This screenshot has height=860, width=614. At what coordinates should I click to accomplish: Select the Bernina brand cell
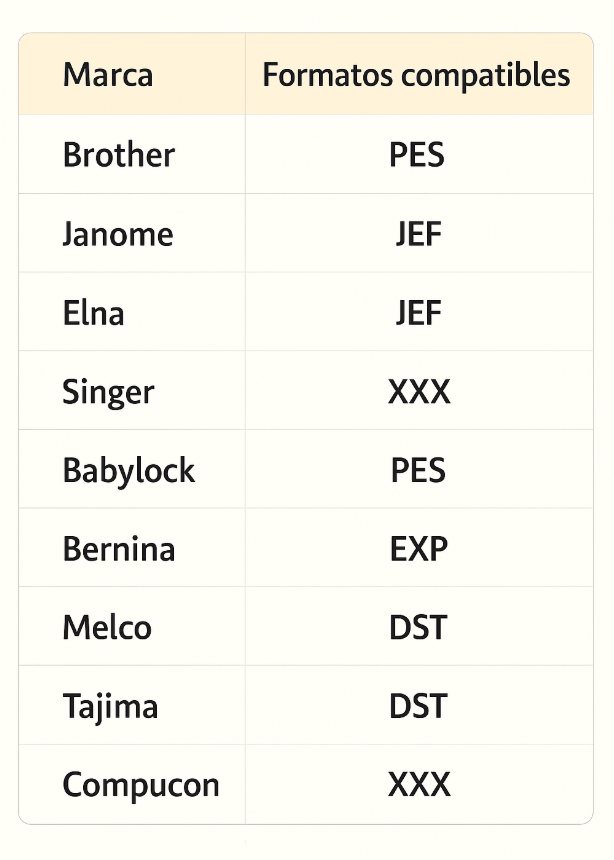pos(118,549)
